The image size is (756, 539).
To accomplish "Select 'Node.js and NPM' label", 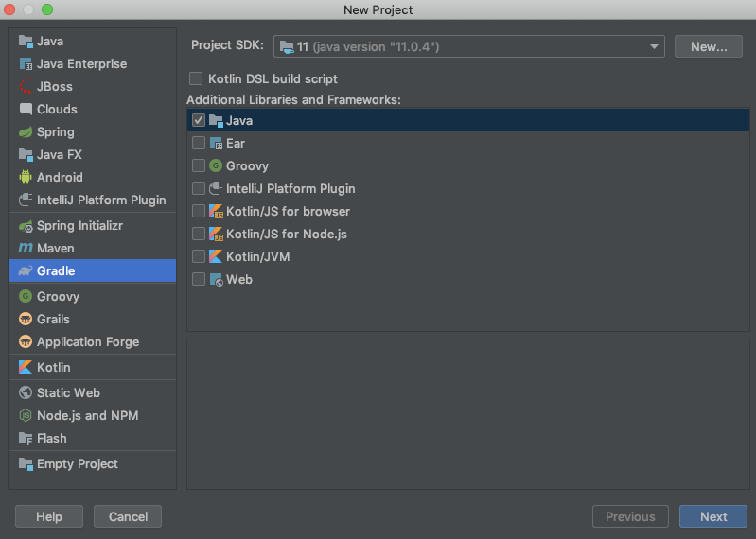I will 88,415.
